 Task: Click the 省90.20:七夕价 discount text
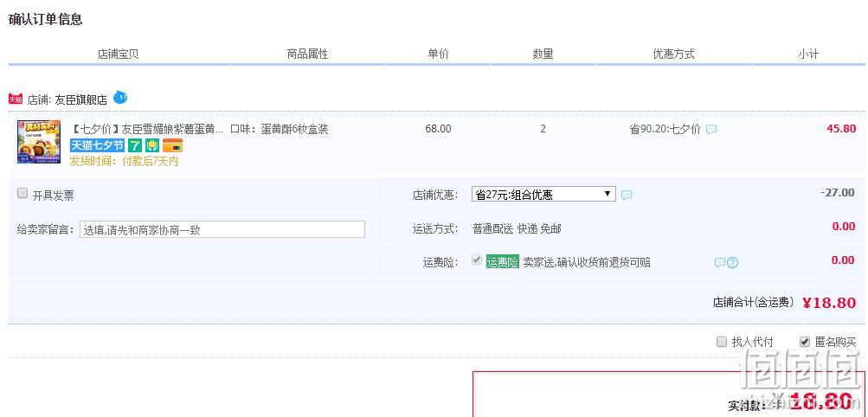pyautogui.click(x=665, y=130)
